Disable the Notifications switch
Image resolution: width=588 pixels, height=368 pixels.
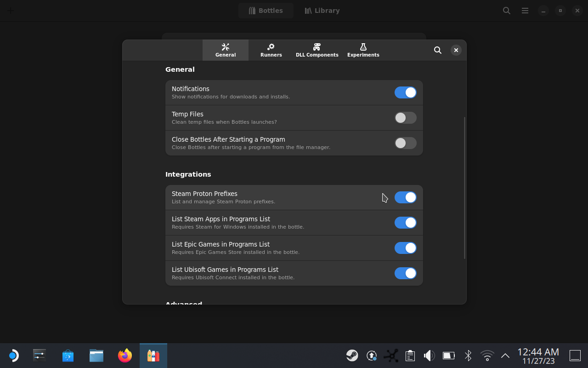coord(406,92)
